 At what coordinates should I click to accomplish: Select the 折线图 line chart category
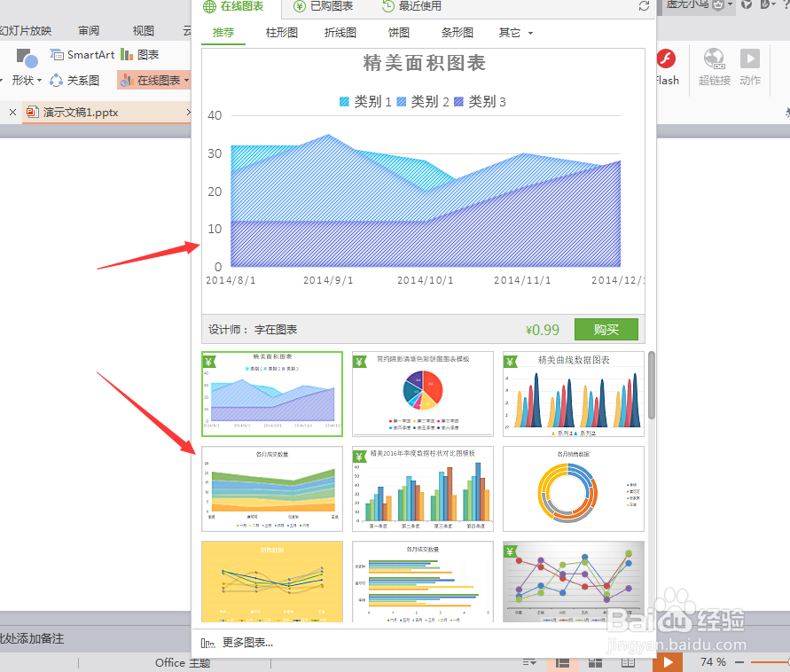coord(340,33)
